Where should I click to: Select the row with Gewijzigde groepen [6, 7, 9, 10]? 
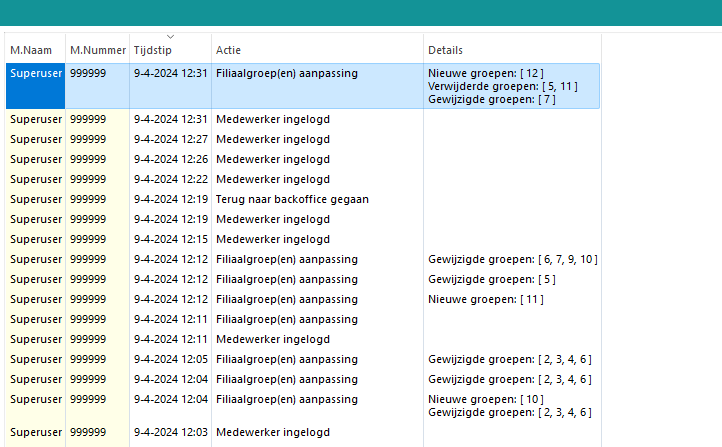pyautogui.click(x=303, y=259)
